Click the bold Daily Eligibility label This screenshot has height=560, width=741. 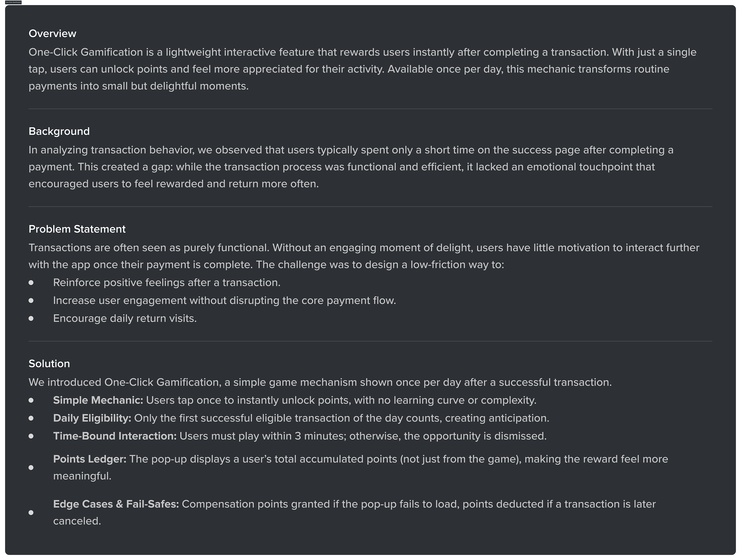92,418
